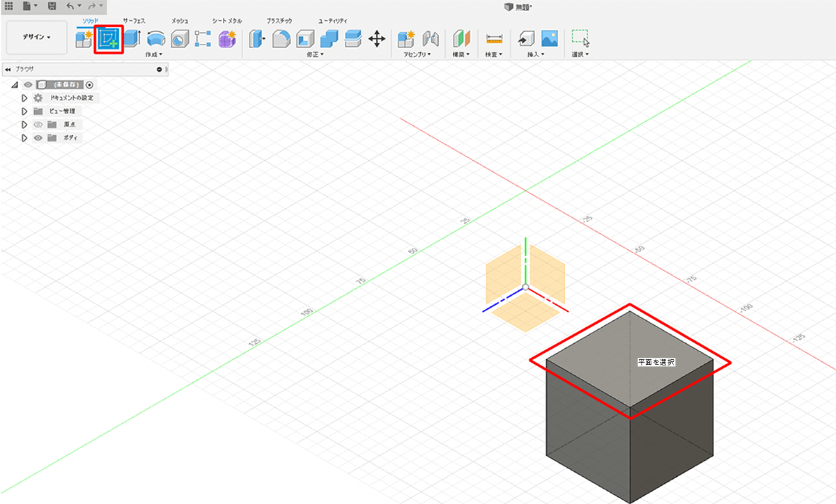Click the Insert image (canvas) icon

(550, 39)
